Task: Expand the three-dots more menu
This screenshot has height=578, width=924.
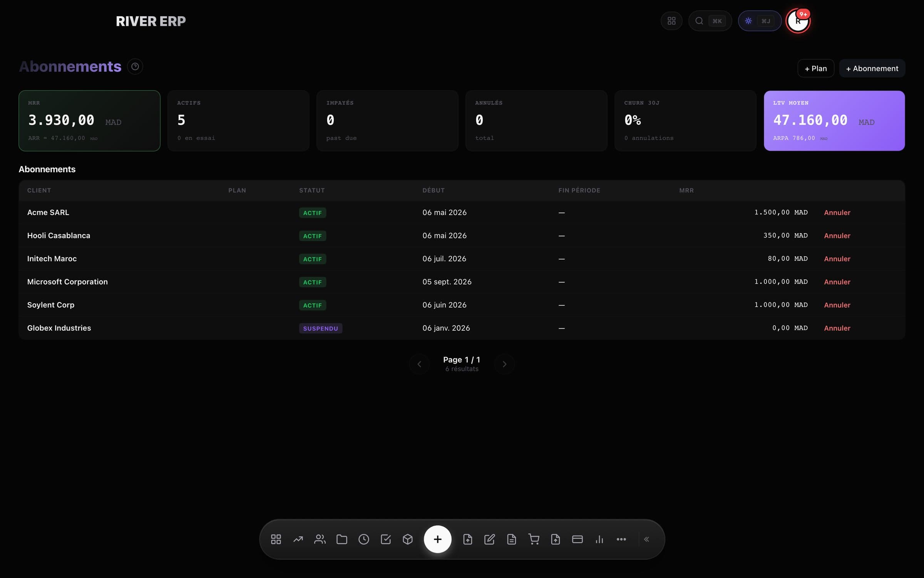Action: (621, 539)
